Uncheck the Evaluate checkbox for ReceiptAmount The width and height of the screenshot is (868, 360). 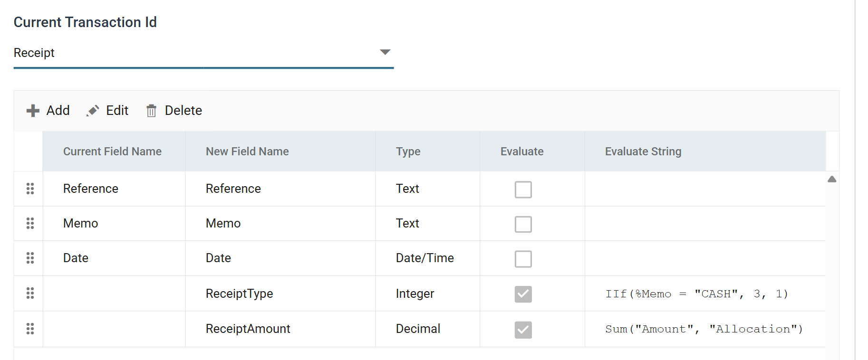point(523,330)
